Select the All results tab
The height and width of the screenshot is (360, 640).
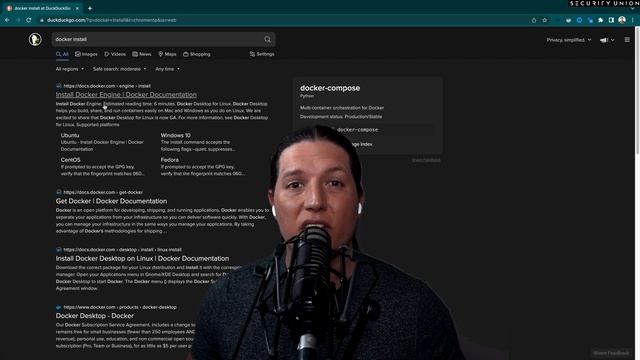click(x=62, y=54)
